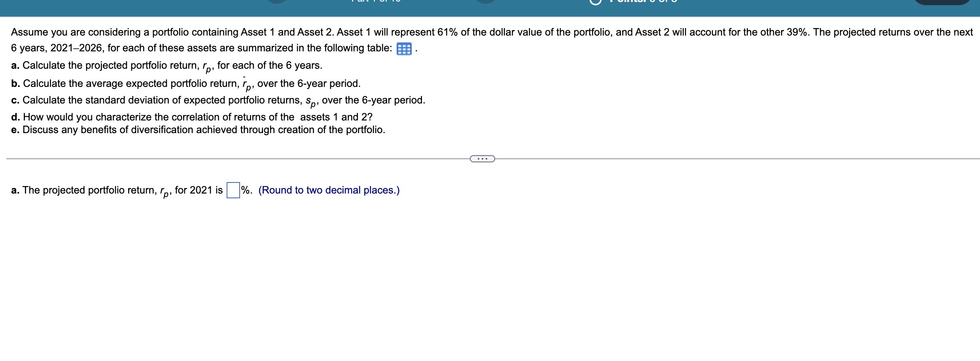Click the answer entry field for 2021 portfolio return
Screen dimensions: 980x361
coord(233,190)
